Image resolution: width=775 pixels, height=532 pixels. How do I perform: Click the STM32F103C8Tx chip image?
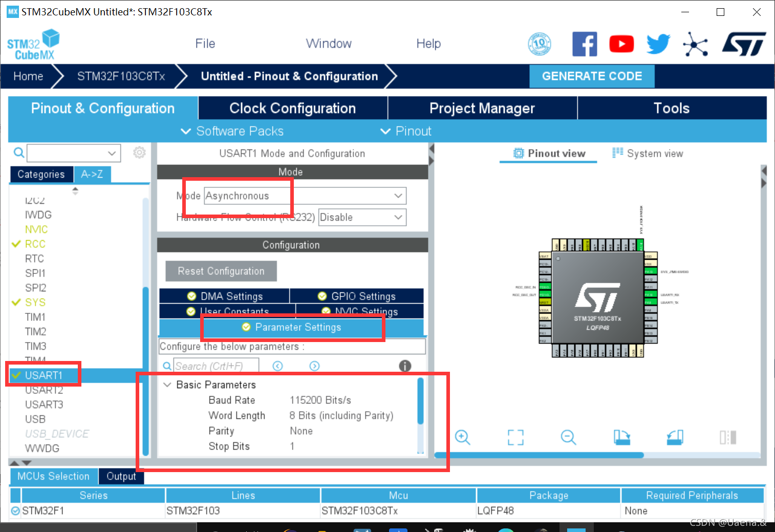[x=598, y=298]
